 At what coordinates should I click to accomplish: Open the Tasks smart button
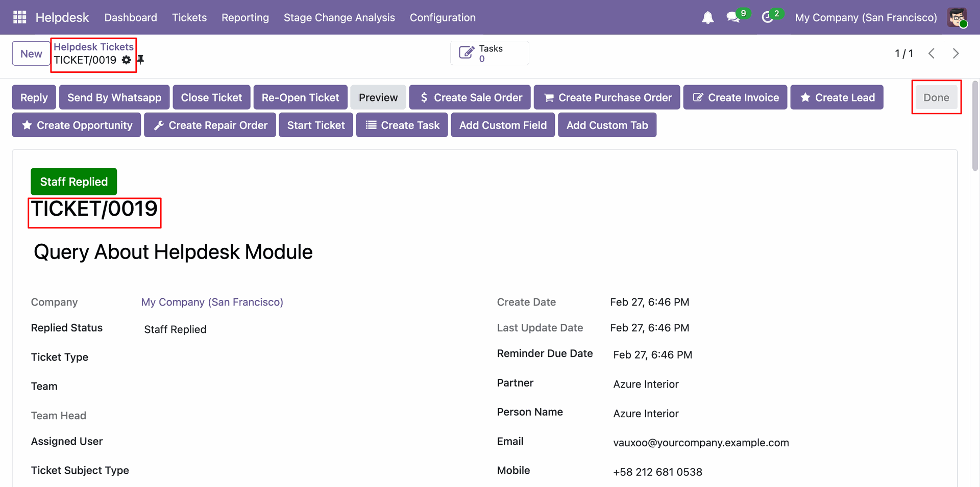[489, 53]
